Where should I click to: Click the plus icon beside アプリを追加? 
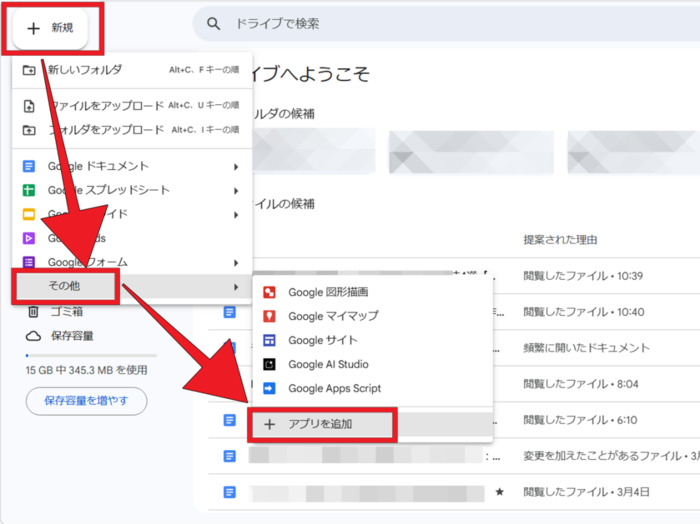coord(269,424)
